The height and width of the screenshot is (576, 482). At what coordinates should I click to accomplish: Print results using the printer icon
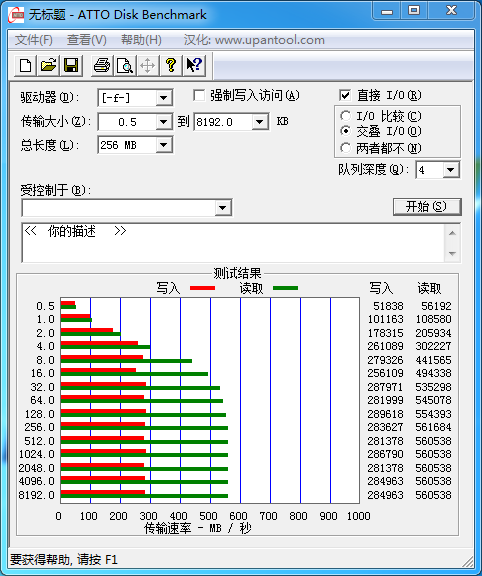click(102, 66)
